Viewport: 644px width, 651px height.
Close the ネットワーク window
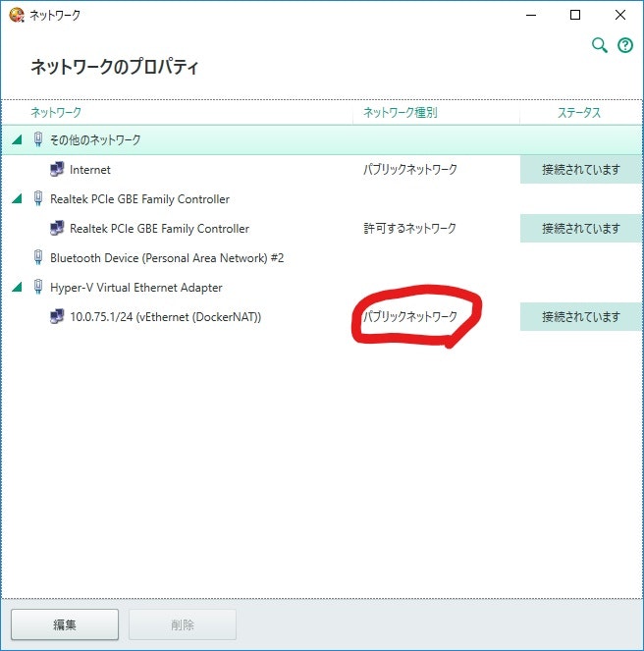[620, 15]
